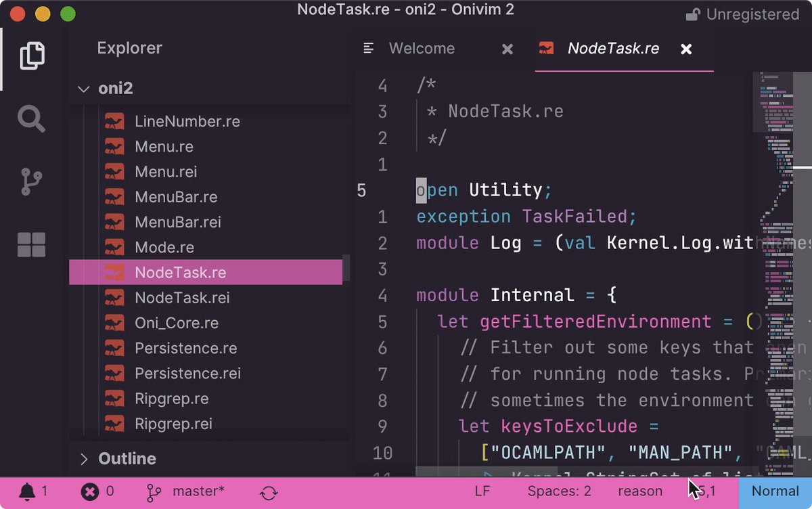Click the Welcome tab's lines icon

[x=369, y=48]
